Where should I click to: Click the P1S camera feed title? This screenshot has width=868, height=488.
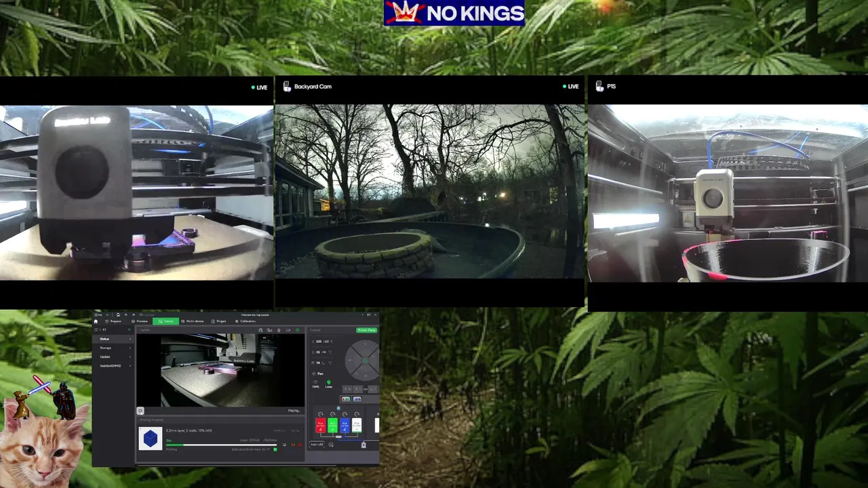611,87
